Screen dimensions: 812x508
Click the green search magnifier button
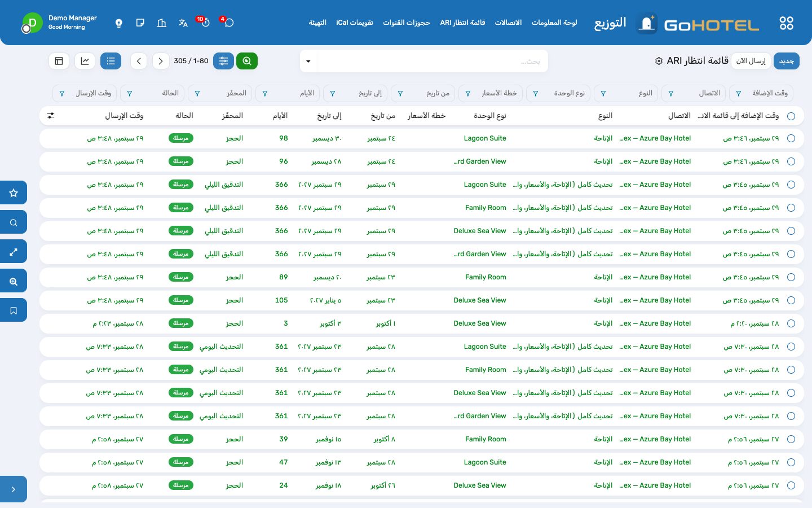pyautogui.click(x=247, y=61)
